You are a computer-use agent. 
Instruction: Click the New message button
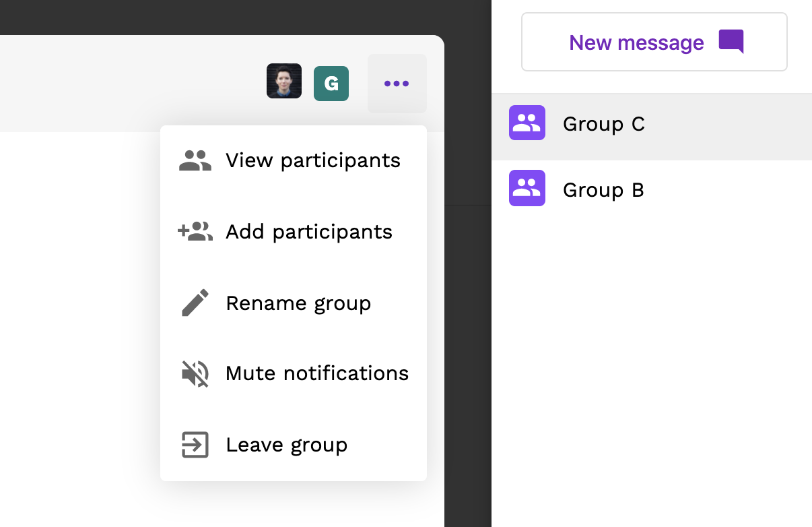point(654,42)
